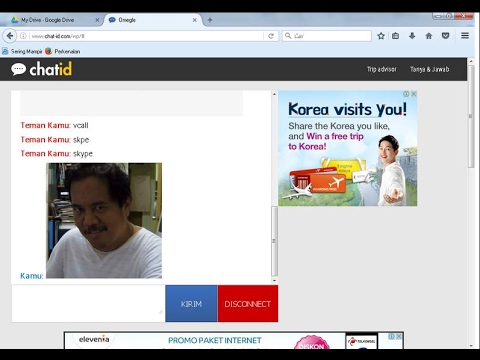Viewport: 480px width, 360px height.
Task: Click the chat box scroll up arrow
Action: point(274,94)
